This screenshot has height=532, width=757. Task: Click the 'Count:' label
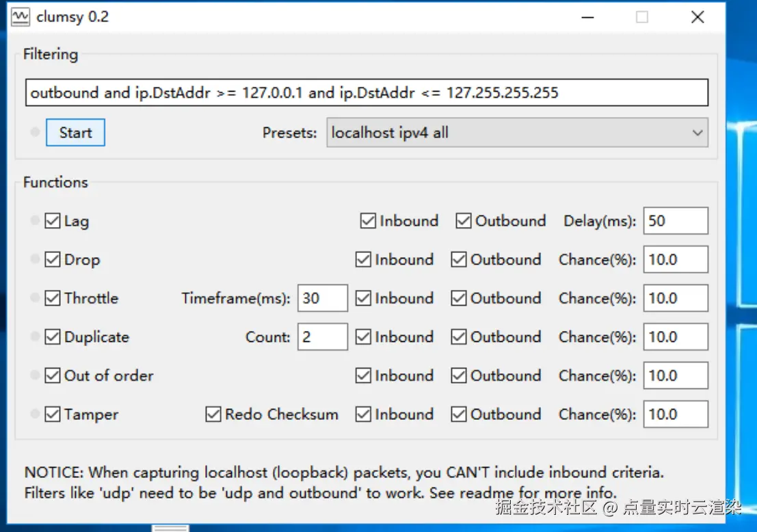click(268, 337)
